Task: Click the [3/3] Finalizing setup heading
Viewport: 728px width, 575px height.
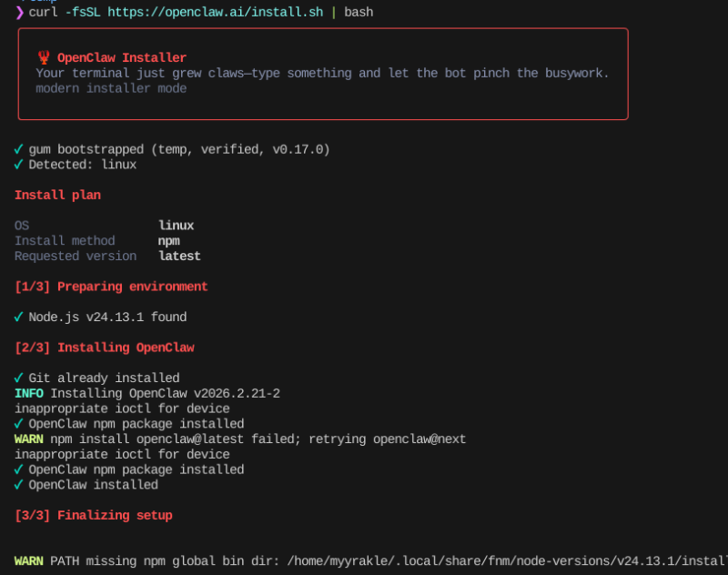Action: click(93, 515)
